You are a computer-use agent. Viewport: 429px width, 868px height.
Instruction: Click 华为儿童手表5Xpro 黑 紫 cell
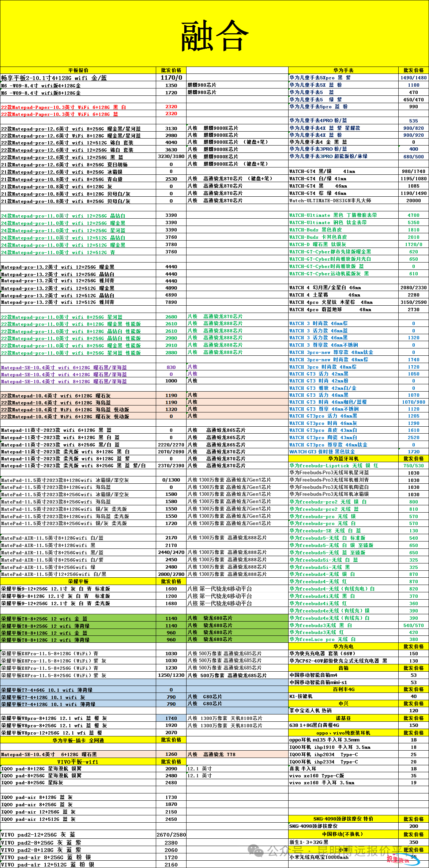pyautogui.click(x=343, y=78)
